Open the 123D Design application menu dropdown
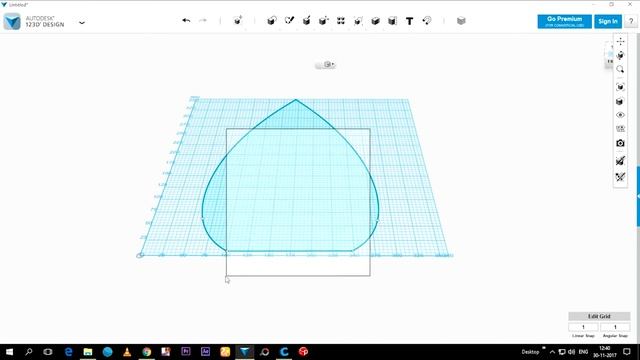This screenshot has height=360, width=640. [x=82, y=22]
